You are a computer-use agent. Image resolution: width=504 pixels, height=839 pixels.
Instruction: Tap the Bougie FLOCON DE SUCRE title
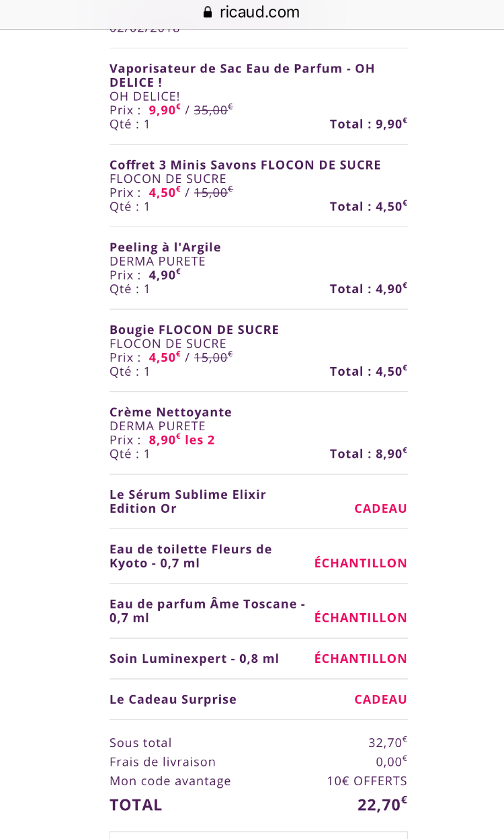tap(194, 330)
